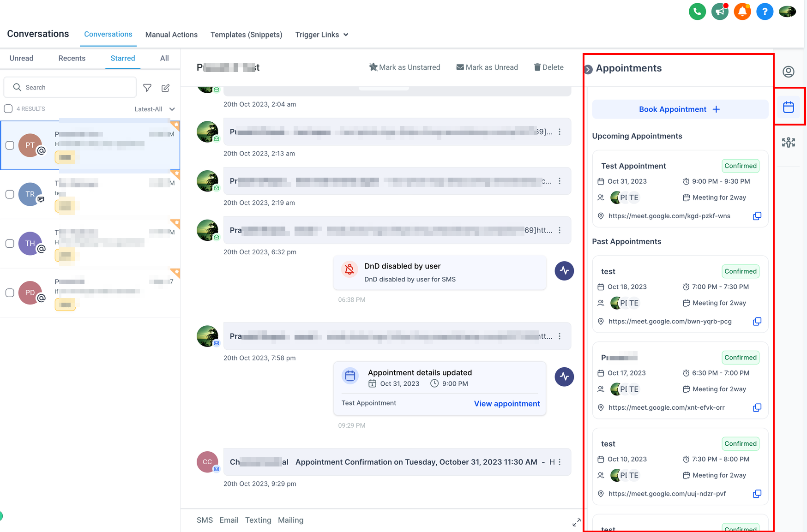
Task: Select the Mailing composer tab
Action: click(x=291, y=520)
